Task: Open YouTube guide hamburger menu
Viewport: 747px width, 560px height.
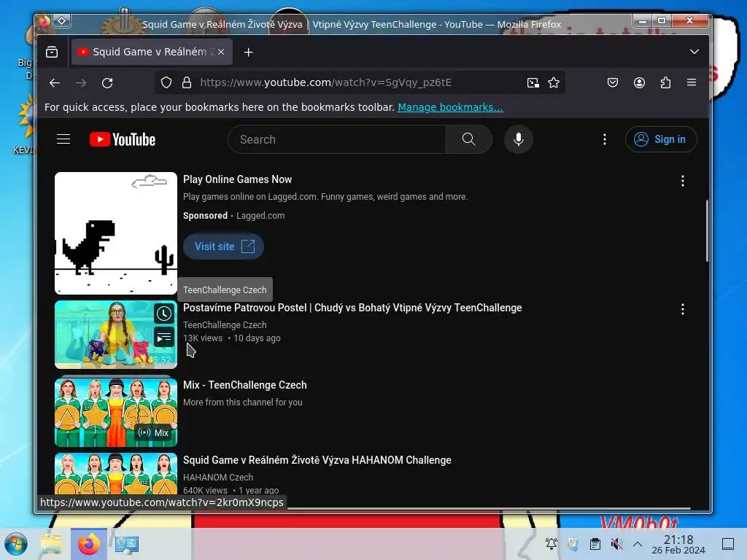Action: pyautogui.click(x=63, y=139)
